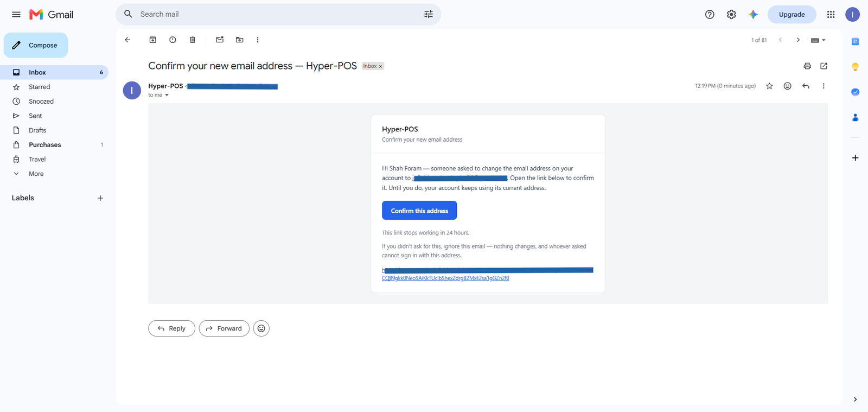The width and height of the screenshot is (868, 412).
Task: Open the Gemini sparkle icon
Action: (x=753, y=15)
